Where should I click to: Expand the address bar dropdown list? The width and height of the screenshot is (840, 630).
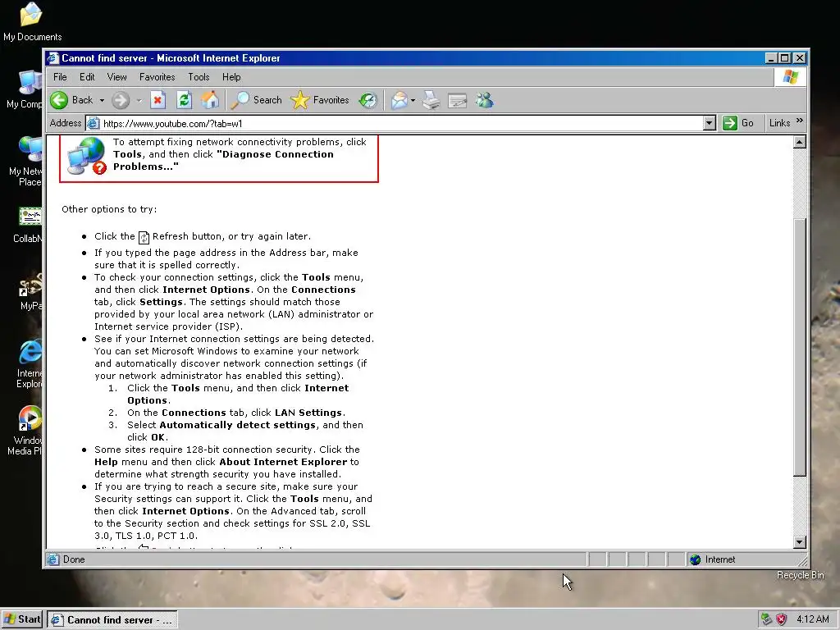click(710, 124)
